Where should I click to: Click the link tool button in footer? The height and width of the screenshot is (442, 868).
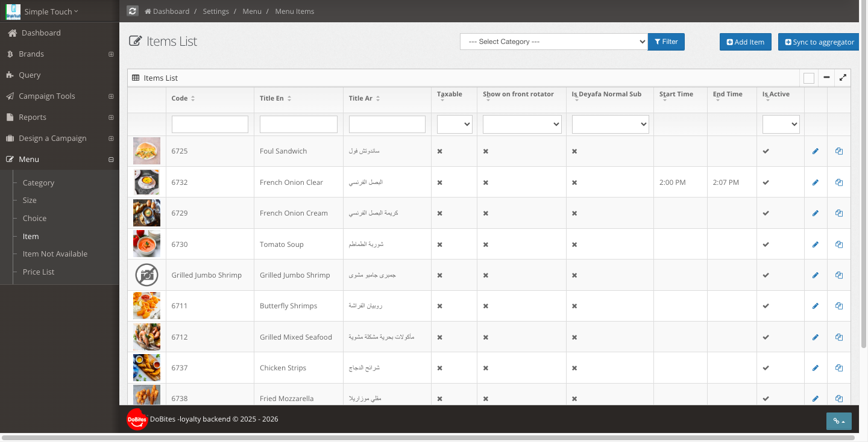coord(838,422)
